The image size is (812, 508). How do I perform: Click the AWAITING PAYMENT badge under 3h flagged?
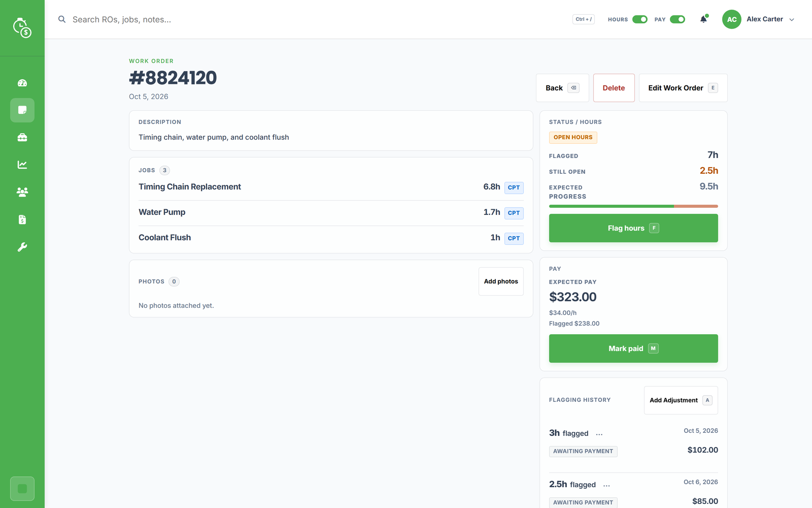(x=583, y=451)
